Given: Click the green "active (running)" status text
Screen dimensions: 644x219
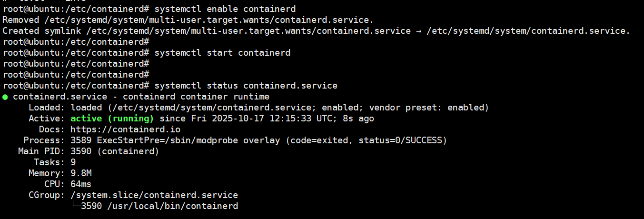Looking at the screenshot, I should click(x=112, y=119).
